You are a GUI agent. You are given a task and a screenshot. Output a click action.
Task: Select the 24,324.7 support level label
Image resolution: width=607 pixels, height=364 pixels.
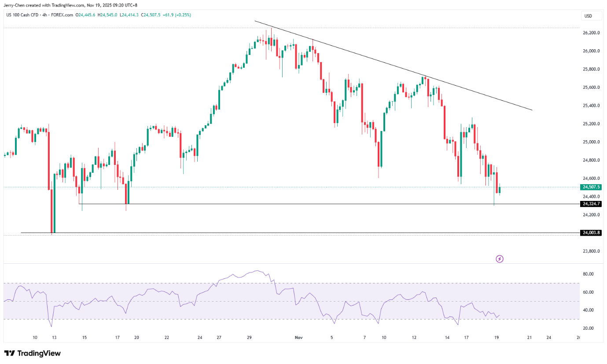point(591,204)
